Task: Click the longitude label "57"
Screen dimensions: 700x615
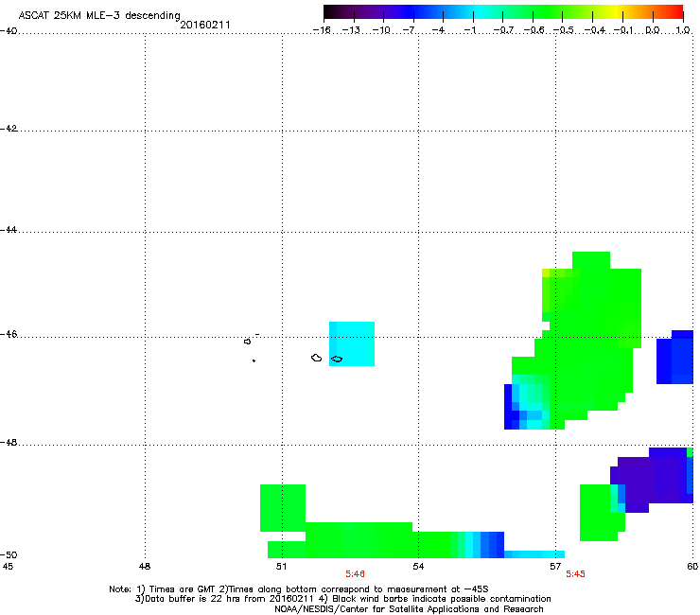Action: point(555,567)
